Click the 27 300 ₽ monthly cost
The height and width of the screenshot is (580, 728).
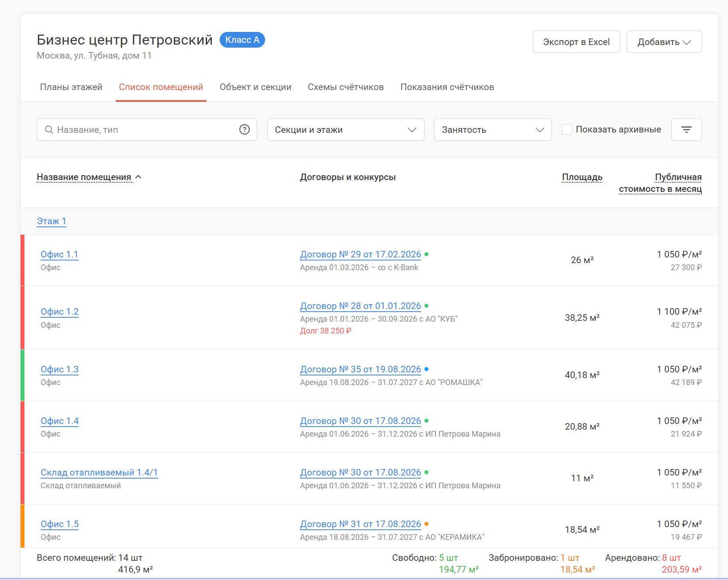pyautogui.click(x=686, y=267)
